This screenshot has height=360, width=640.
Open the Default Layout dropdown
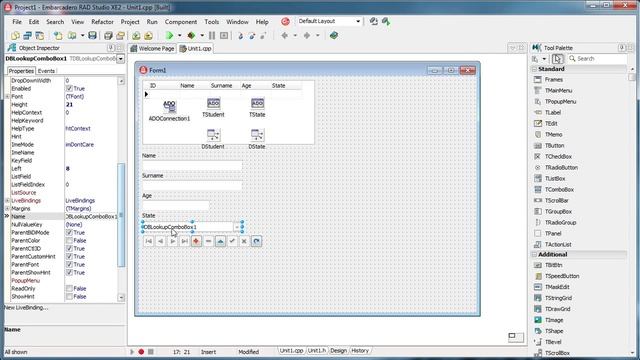click(x=358, y=21)
